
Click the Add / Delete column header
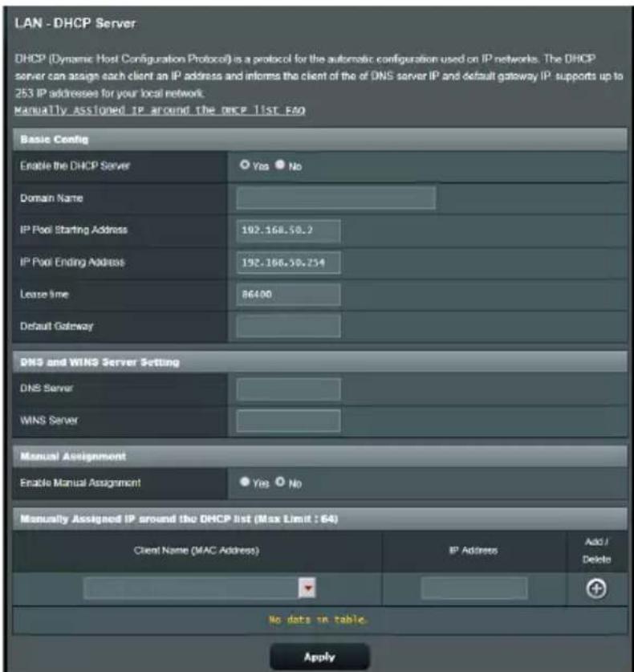point(596,551)
